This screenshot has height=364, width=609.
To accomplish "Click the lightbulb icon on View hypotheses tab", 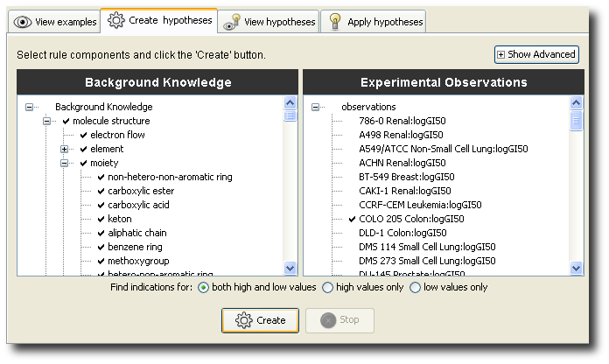I will (x=231, y=22).
